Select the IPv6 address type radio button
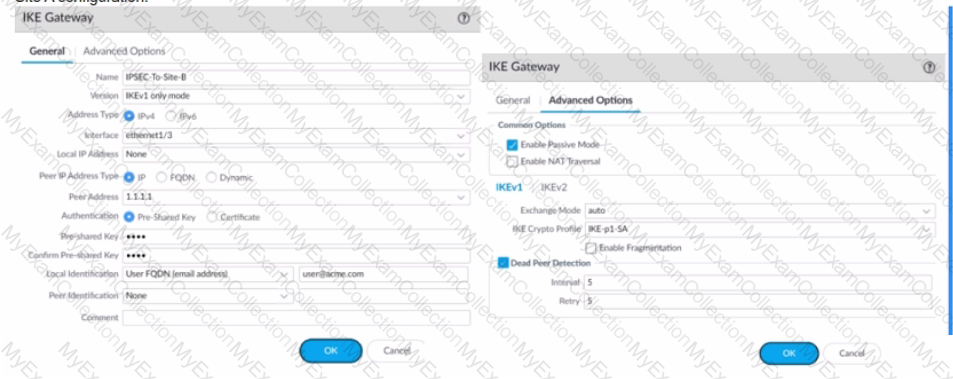 click(x=171, y=115)
